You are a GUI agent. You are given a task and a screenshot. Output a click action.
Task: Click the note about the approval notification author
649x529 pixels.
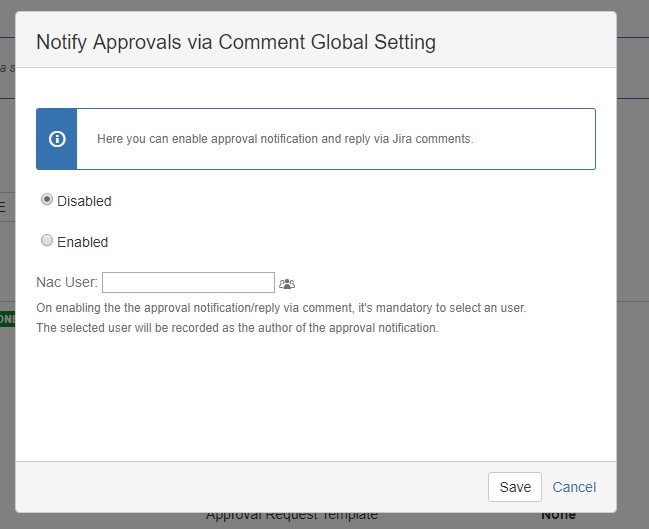coord(237,328)
